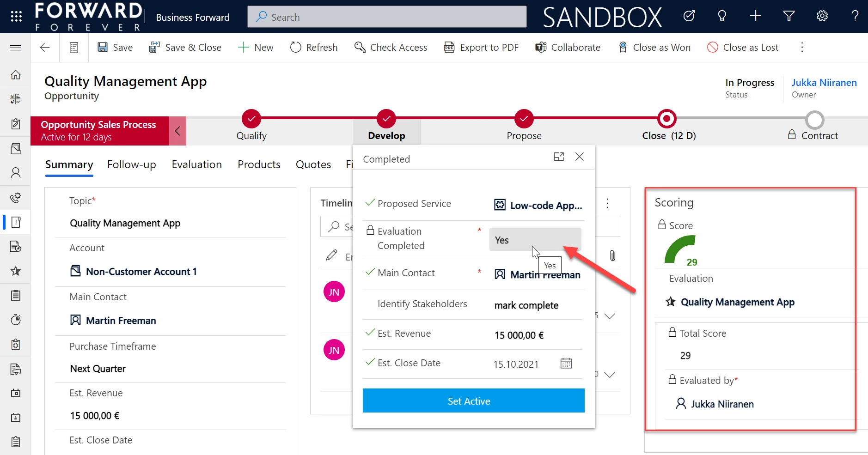Click the back arrow in command bar
The height and width of the screenshot is (455, 868).
click(45, 48)
